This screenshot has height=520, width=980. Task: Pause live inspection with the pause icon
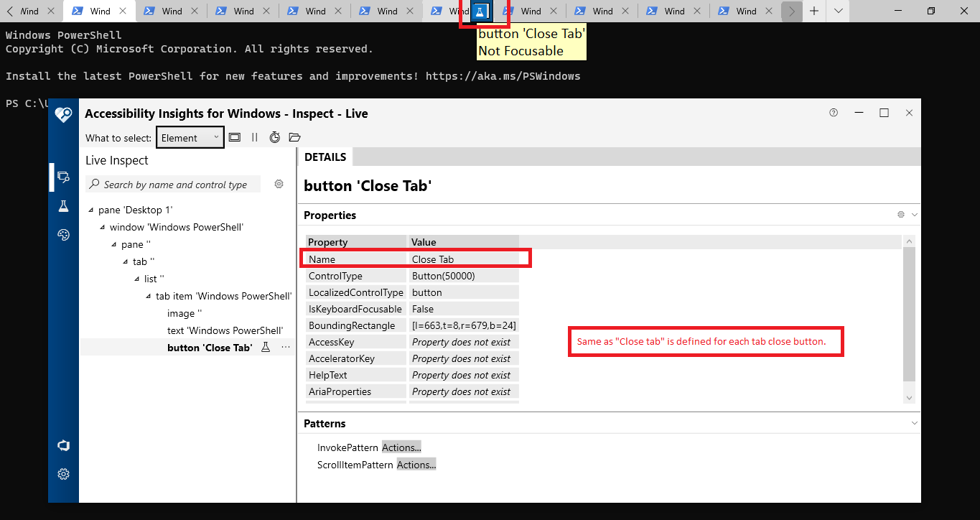[x=254, y=137]
